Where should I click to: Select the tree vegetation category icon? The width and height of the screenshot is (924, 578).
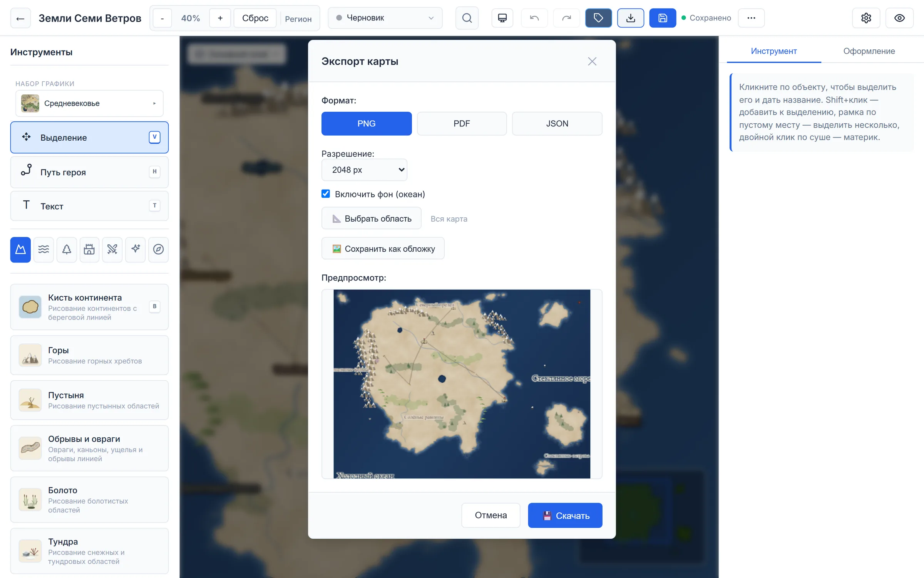(67, 250)
